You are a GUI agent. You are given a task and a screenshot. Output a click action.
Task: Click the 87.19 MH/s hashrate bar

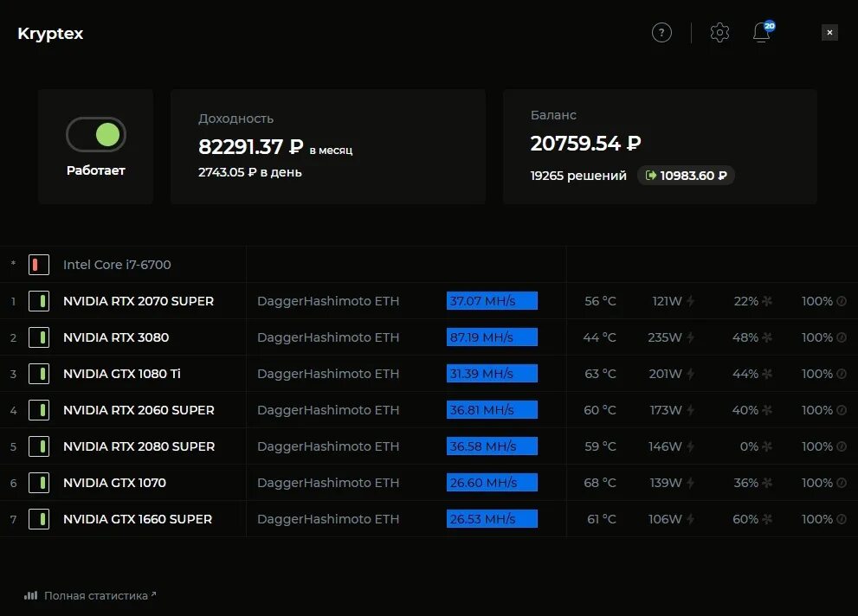492,337
